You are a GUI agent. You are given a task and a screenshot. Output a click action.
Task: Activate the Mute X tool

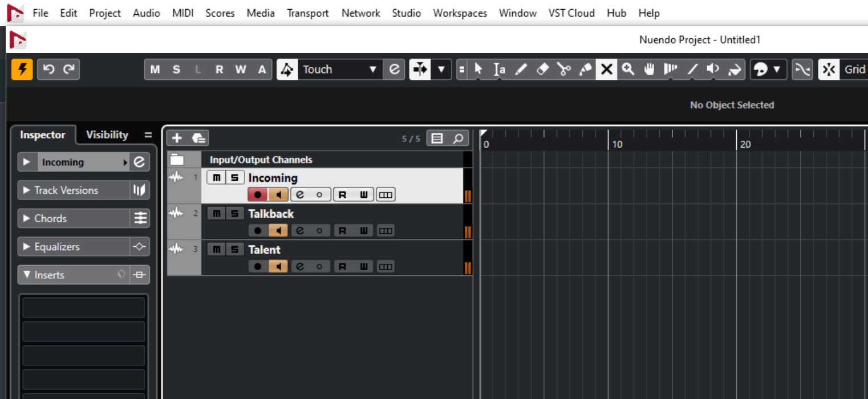point(606,70)
